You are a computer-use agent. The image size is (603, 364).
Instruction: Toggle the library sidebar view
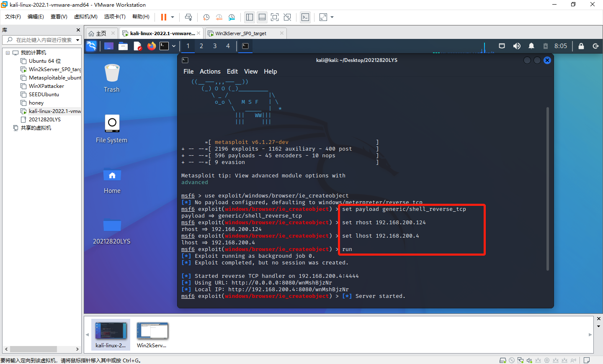250,17
